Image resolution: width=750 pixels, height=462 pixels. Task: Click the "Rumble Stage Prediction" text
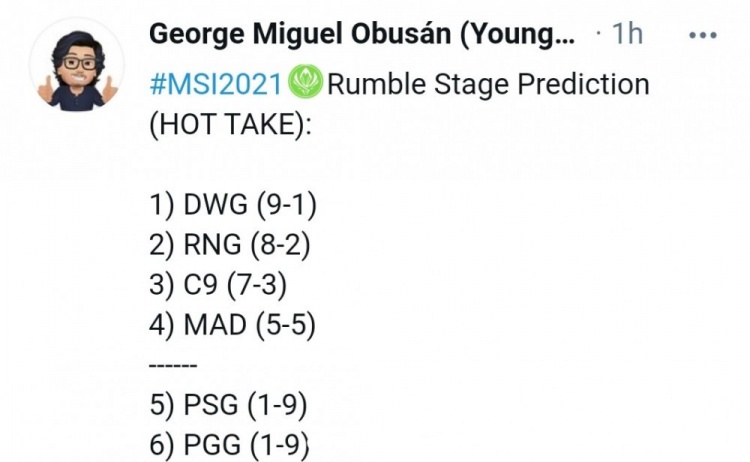[x=488, y=83]
